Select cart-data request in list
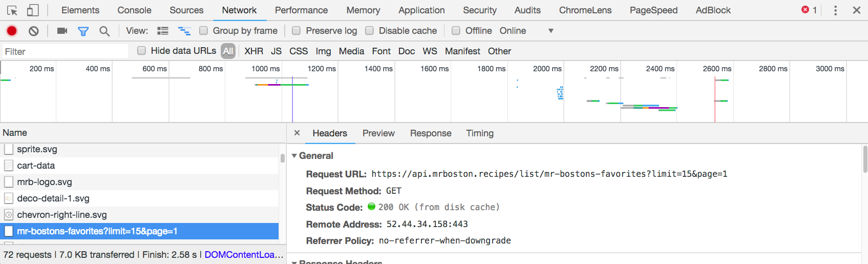 [36, 166]
